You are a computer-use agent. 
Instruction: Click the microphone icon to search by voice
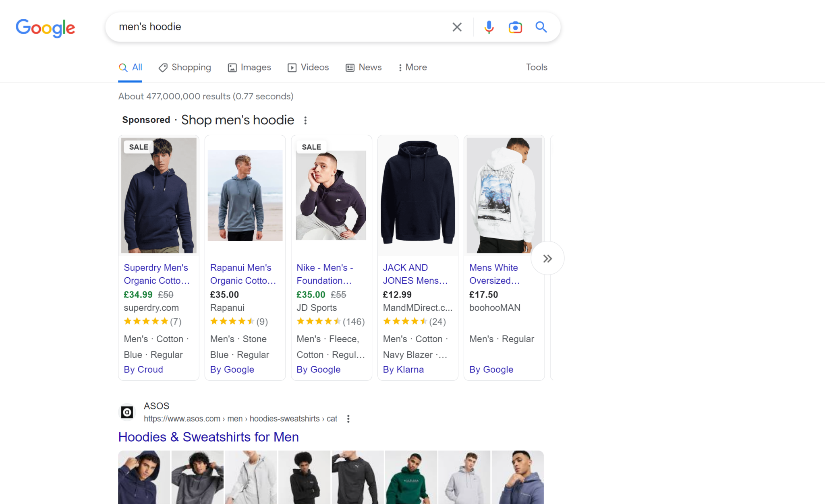click(489, 27)
